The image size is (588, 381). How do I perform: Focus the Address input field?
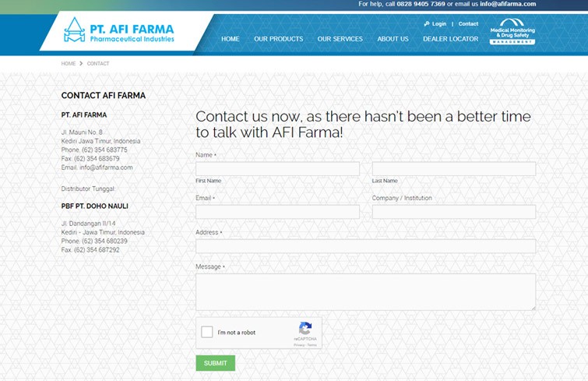pos(365,246)
